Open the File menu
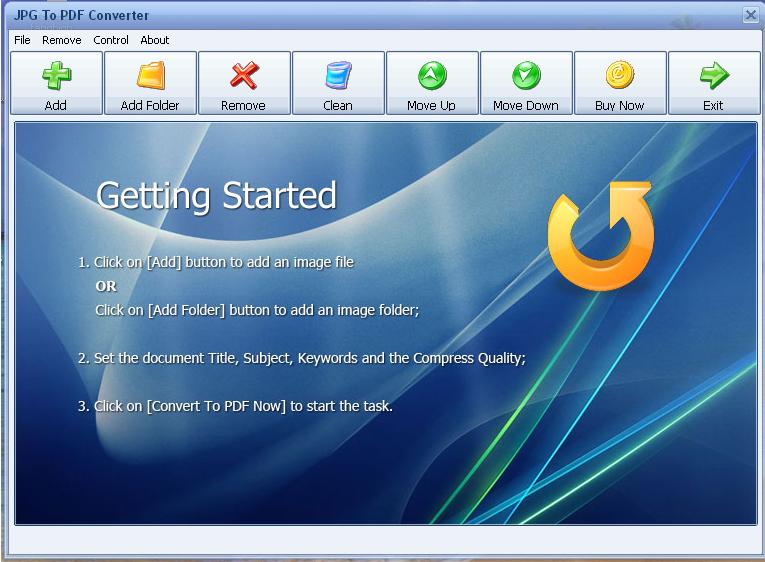This screenshot has width=765, height=562. point(22,40)
